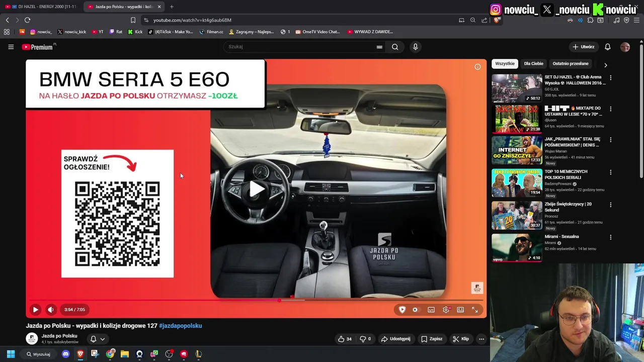Open options for JAK PRAWILNIAK video
644x362 pixels.
tap(610, 140)
